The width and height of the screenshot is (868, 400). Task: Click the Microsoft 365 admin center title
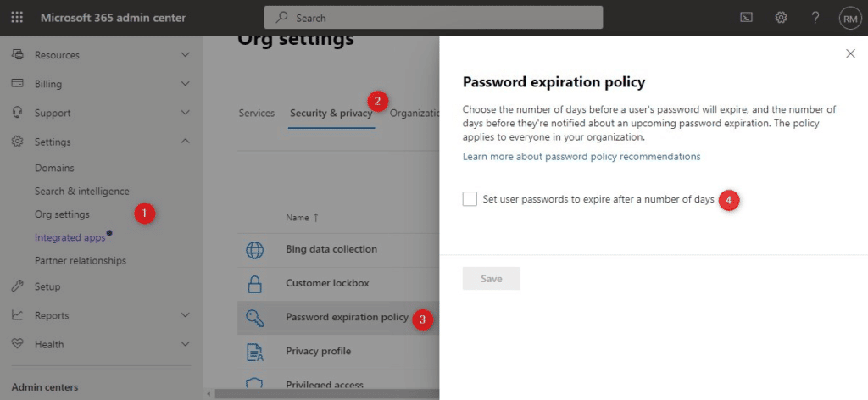tap(113, 18)
